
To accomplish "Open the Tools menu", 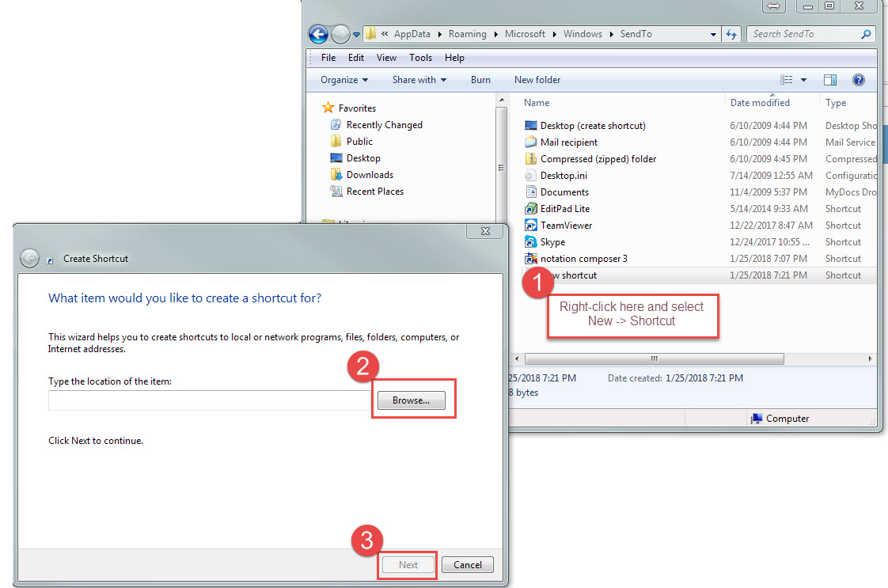I will [420, 58].
